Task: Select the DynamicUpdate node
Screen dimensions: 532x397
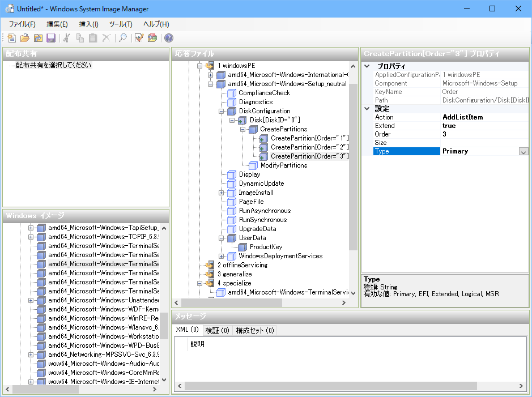Action: click(262, 183)
